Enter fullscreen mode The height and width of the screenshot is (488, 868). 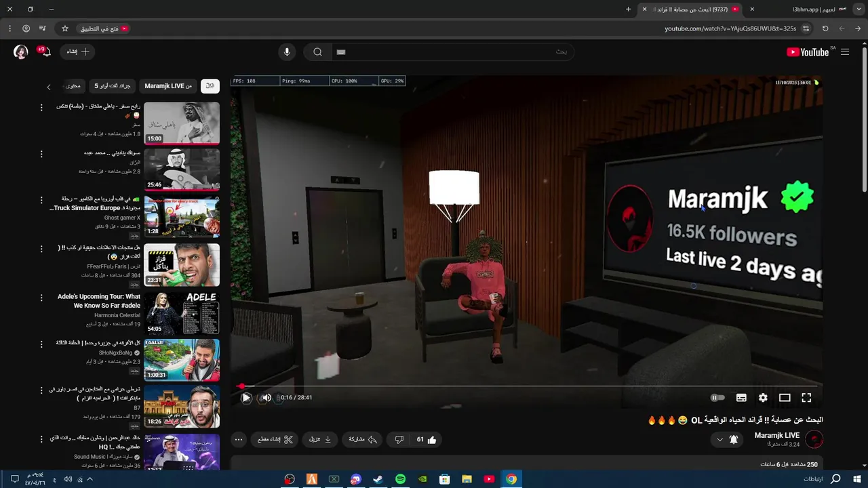coord(806,398)
